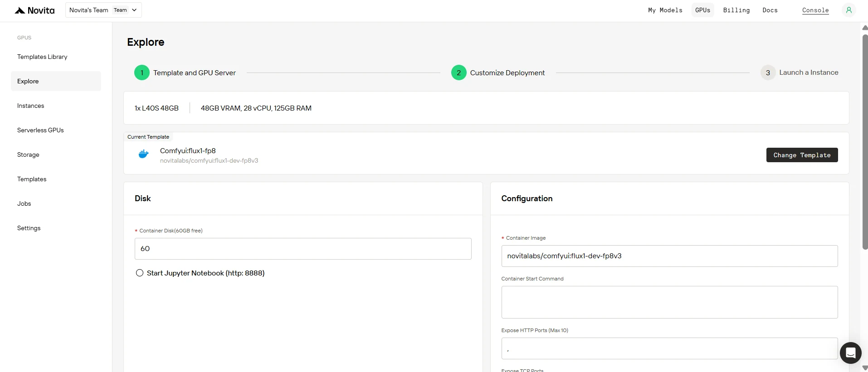Click step 2 circle Customize Deployment

[459, 72]
